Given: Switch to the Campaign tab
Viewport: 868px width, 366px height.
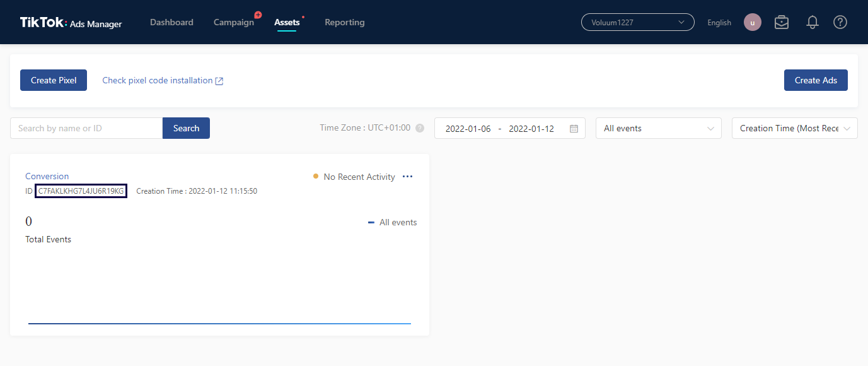Looking at the screenshot, I should pyautogui.click(x=233, y=23).
